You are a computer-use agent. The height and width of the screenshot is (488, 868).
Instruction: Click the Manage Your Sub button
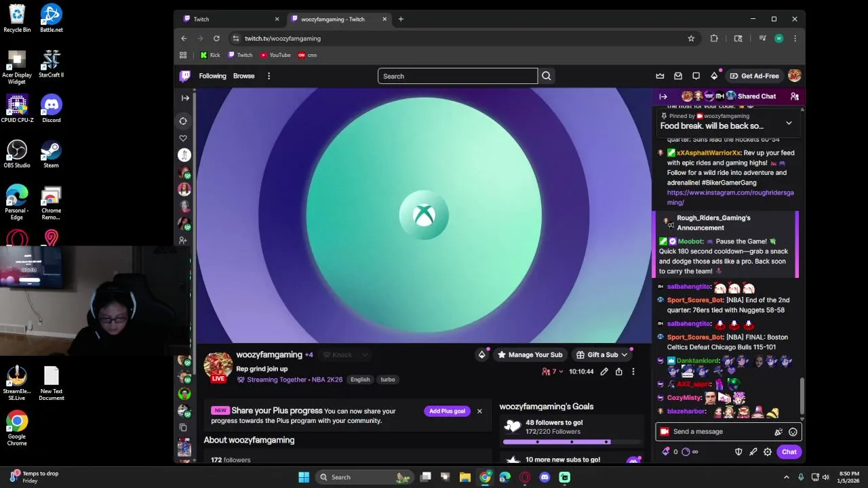coord(530,354)
